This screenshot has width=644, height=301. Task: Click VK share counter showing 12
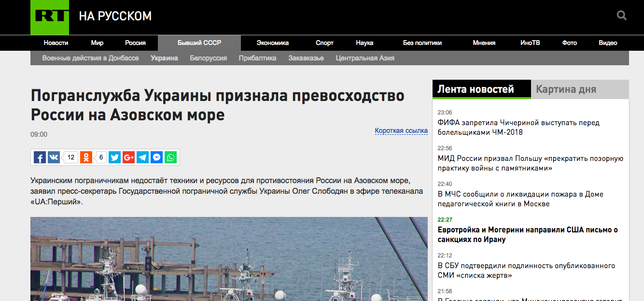(x=70, y=158)
